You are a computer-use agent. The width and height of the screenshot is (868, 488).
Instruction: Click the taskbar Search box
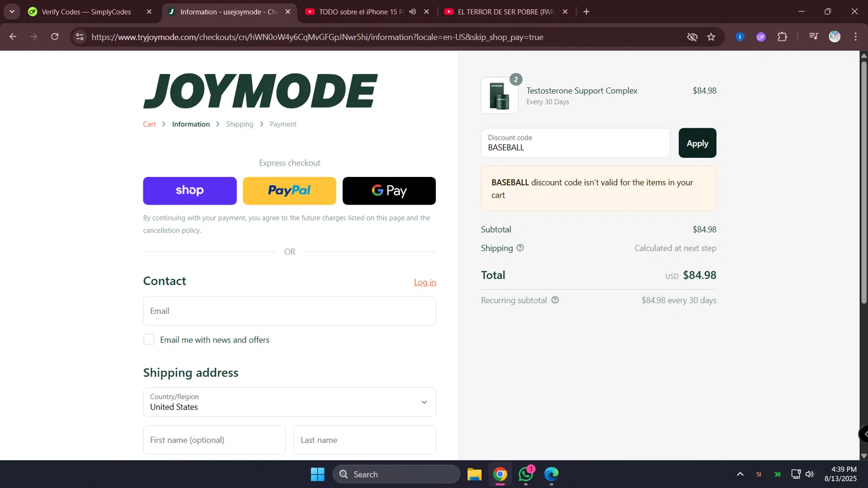click(x=396, y=474)
